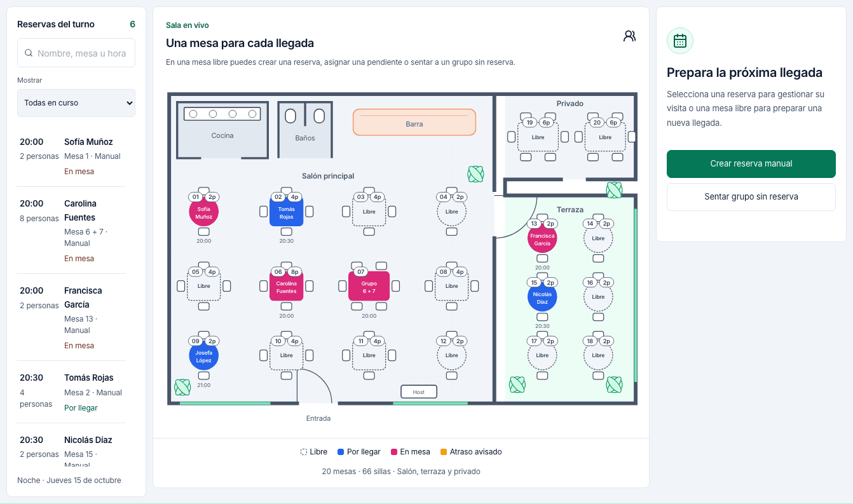Screen dimensions: 853x504
Task: Click the Host stand on the floor plan
Action: click(x=418, y=392)
